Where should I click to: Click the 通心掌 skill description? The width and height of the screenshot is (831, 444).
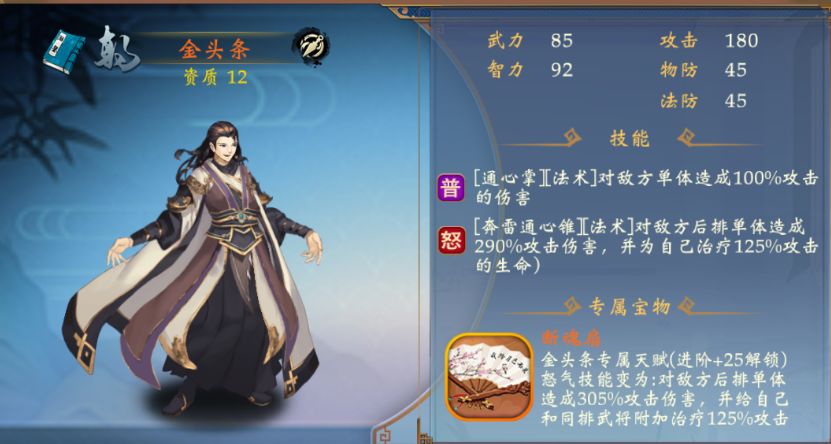click(x=646, y=188)
